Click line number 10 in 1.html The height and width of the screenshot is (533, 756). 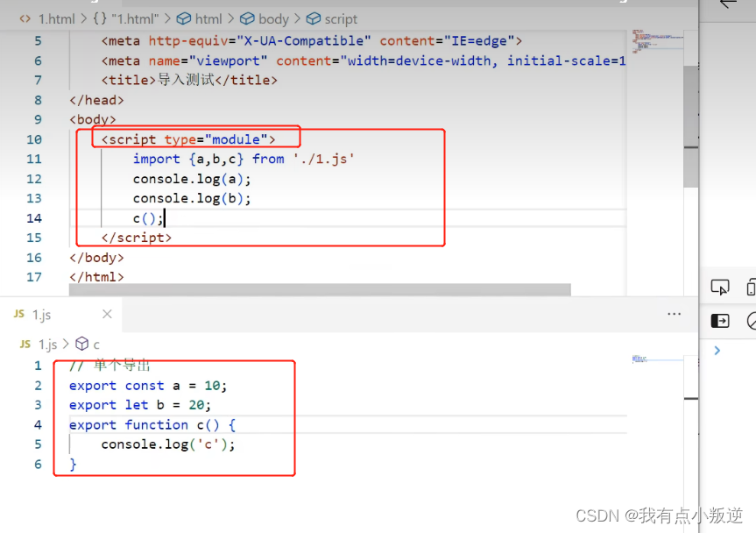coord(34,140)
